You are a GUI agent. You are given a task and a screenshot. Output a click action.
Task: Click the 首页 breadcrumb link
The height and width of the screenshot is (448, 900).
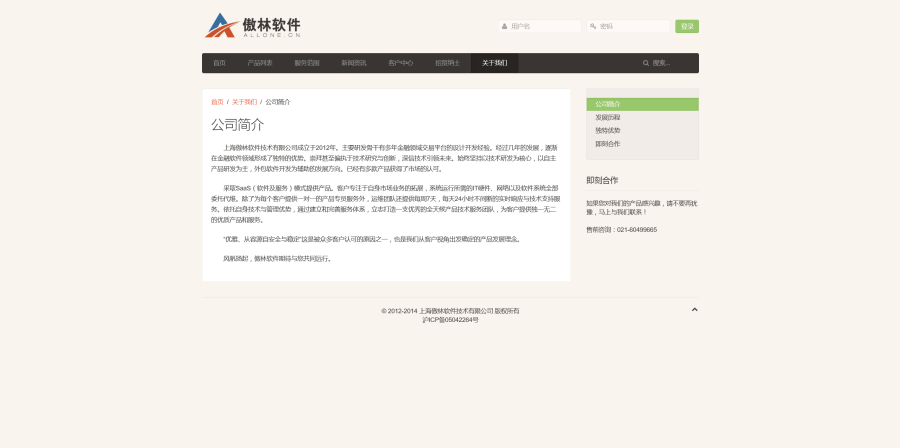click(218, 102)
